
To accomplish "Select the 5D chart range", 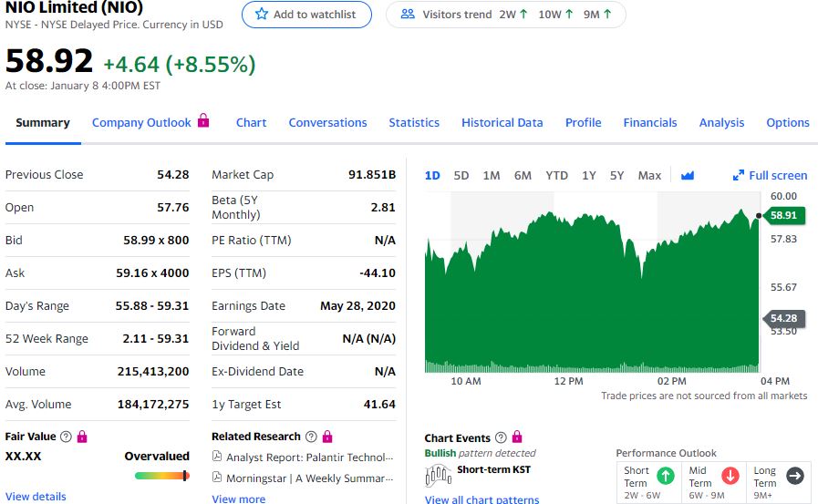I will [461, 176].
